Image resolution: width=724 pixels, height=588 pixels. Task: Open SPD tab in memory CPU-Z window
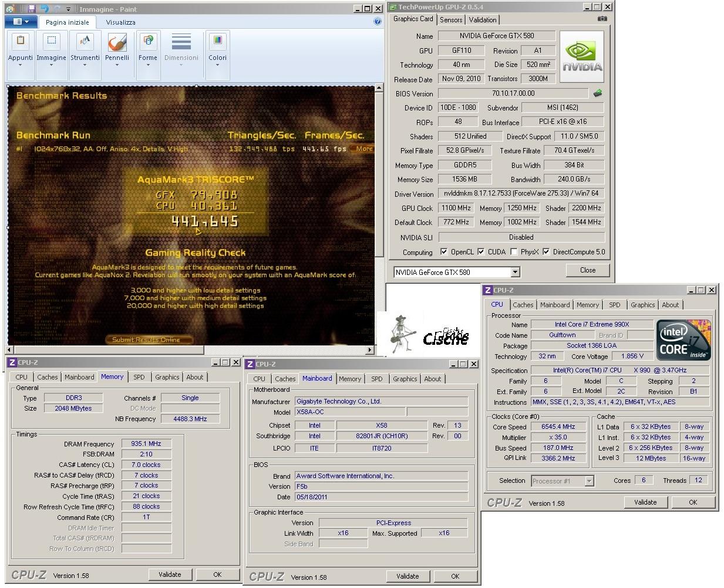[x=139, y=377]
